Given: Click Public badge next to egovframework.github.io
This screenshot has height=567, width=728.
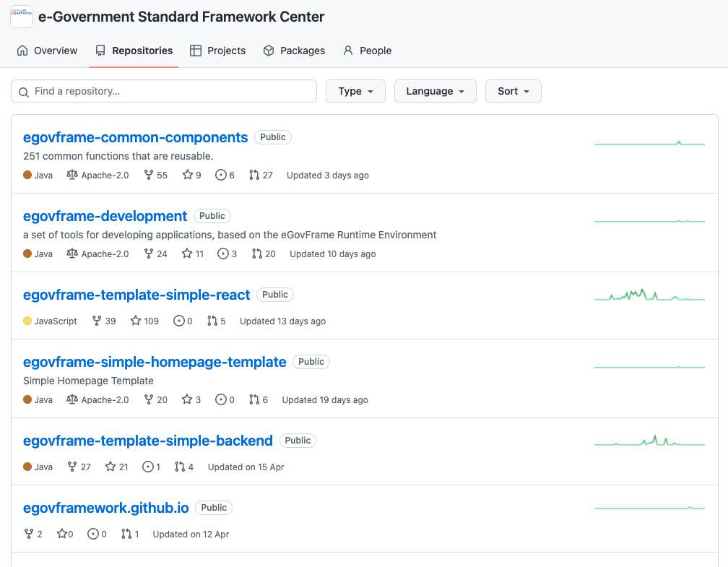Looking at the screenshot, I should pyautogui.click(x=214, y=508).
